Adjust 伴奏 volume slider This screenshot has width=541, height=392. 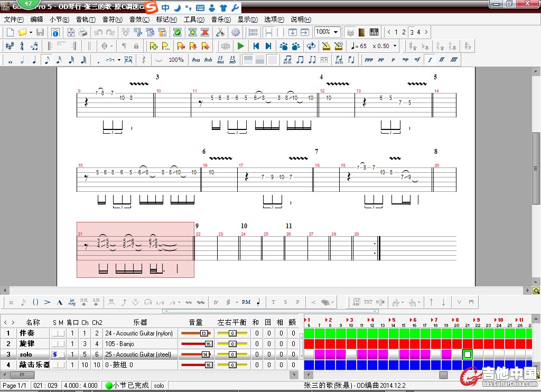click(196, 333)
